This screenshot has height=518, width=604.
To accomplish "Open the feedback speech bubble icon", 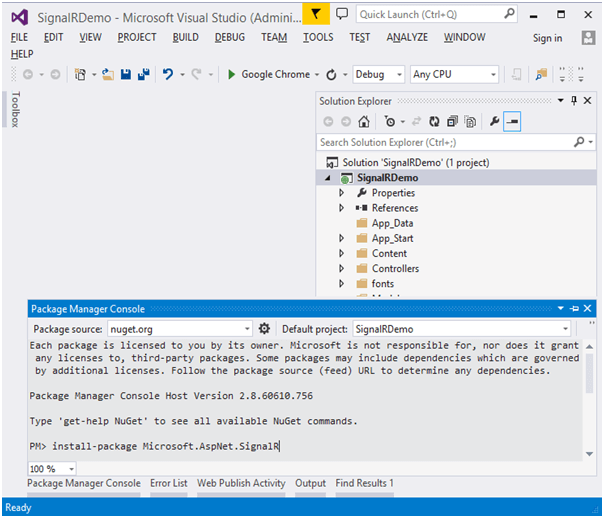I will pyautogui.click(x=342, y=14).
